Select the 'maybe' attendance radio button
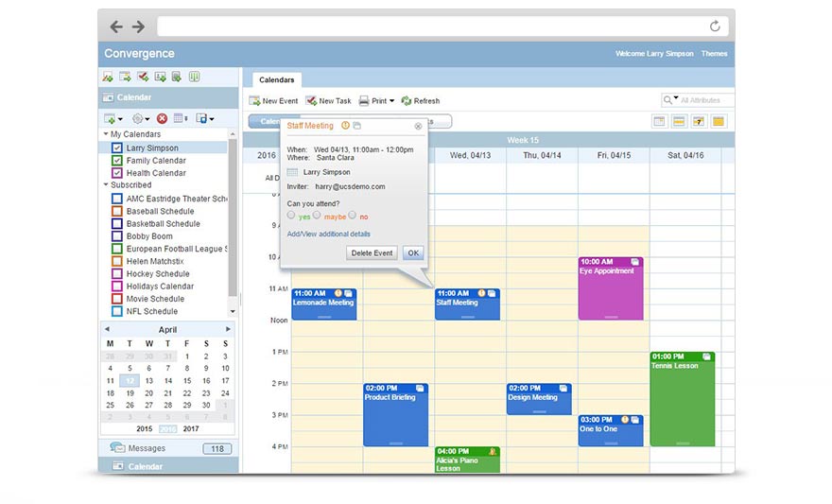The height and width of the screenshot is (504, 832). coord(317,215)
